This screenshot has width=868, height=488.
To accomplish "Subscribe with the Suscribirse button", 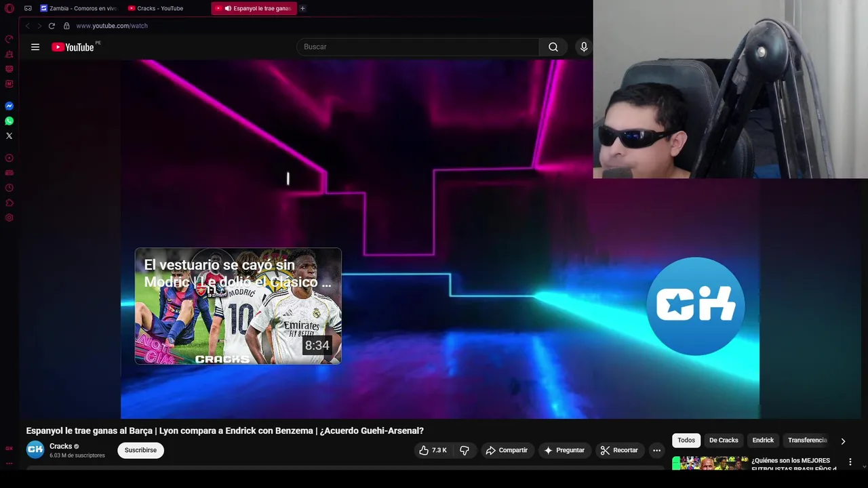I will [x=140, y=450].
